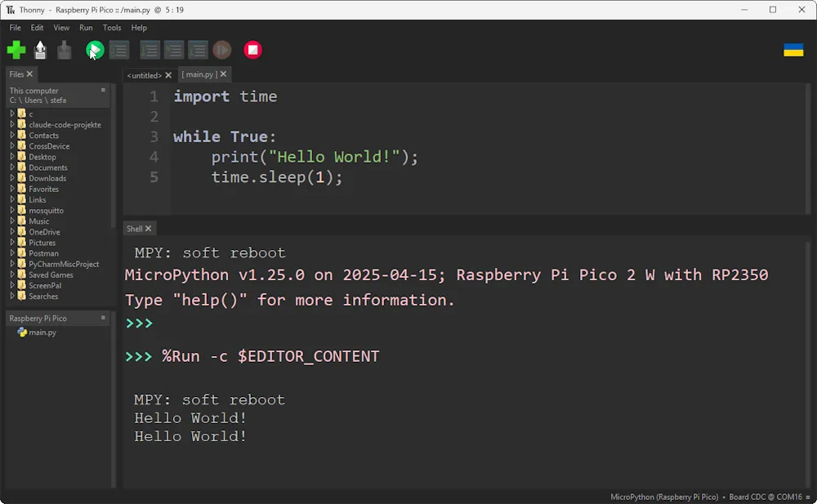Expand the PyCharmMiscProject folder
817x504 pixels.
coord(12,264)
